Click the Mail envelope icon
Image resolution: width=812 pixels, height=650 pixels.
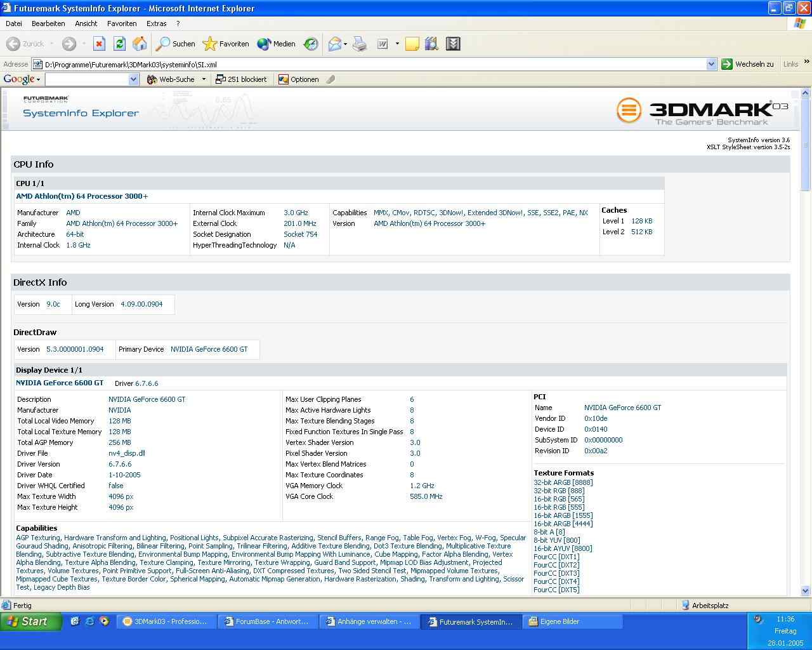(334, 44)
